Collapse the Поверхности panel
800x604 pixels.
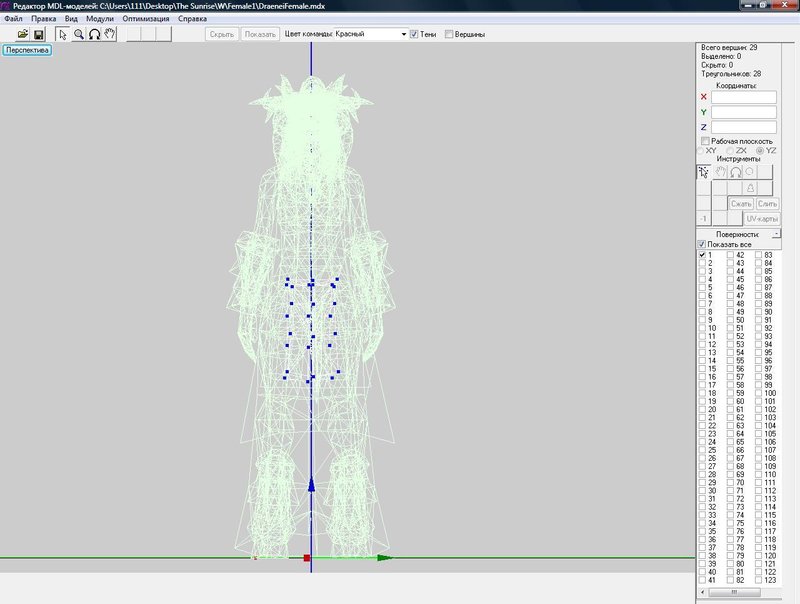776,233
